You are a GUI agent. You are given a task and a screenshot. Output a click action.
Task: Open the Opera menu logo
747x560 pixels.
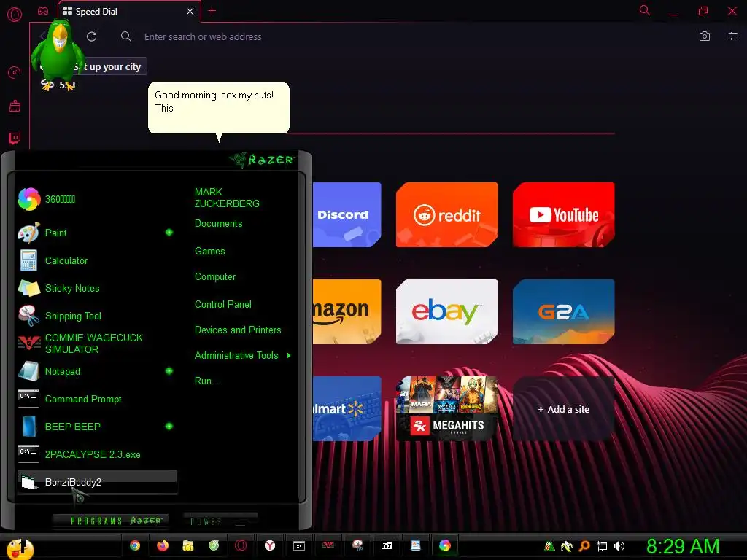point(15,15)
